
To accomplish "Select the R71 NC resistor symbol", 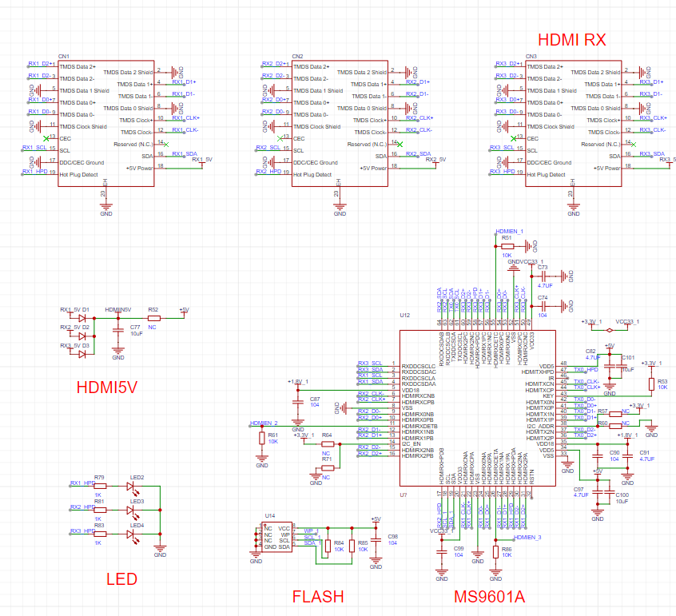I will [328, 468].
